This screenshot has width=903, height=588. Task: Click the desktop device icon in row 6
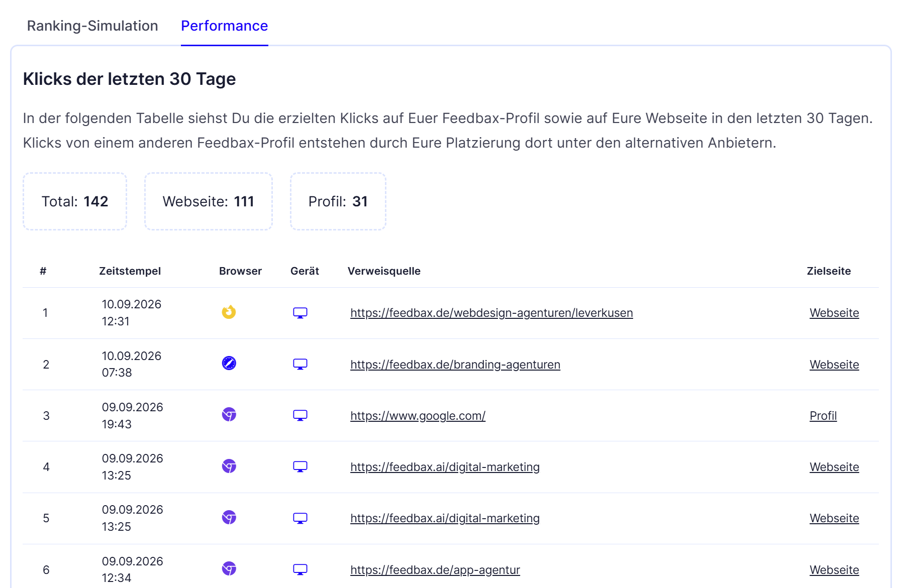point(300,569)
